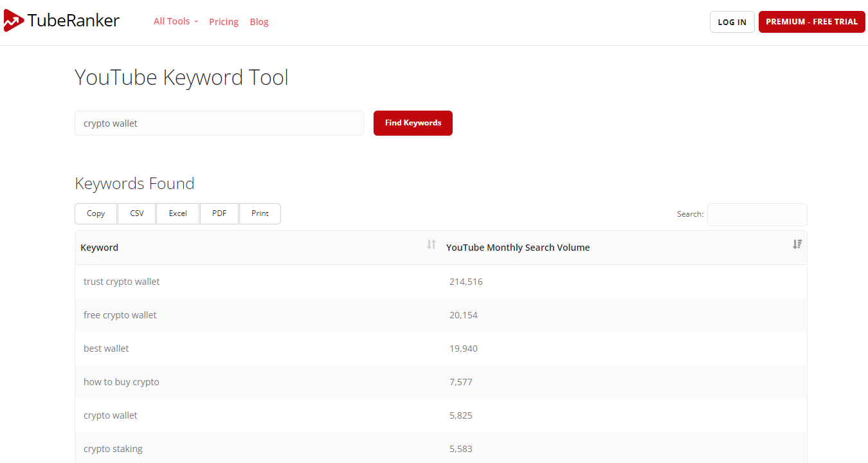Image resolution: width=868 pixels, height=463 pixels.
Task: Click the table Search field
Action: click(757, 215)
